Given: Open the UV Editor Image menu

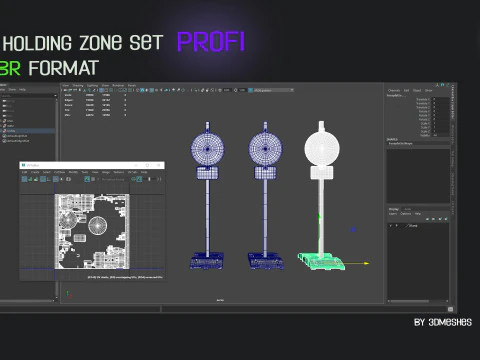Looking at the screenshot, I should click(x=106, y=172).
